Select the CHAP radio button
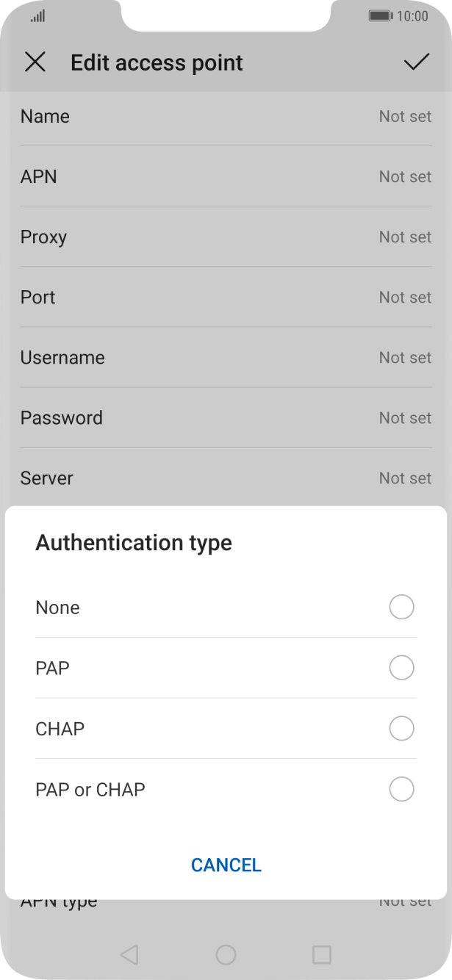 401,729
